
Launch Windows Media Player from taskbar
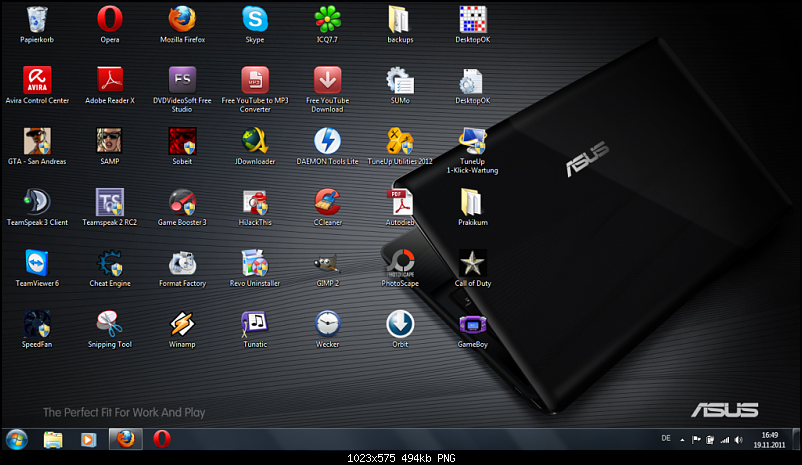(88, 439)
